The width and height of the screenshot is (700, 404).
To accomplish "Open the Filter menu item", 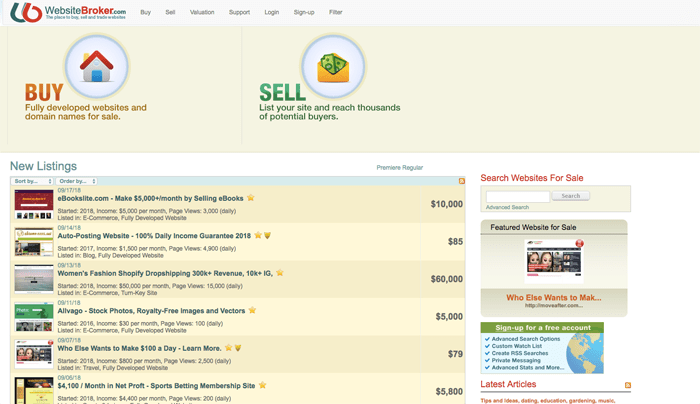I will coord(336,12).
